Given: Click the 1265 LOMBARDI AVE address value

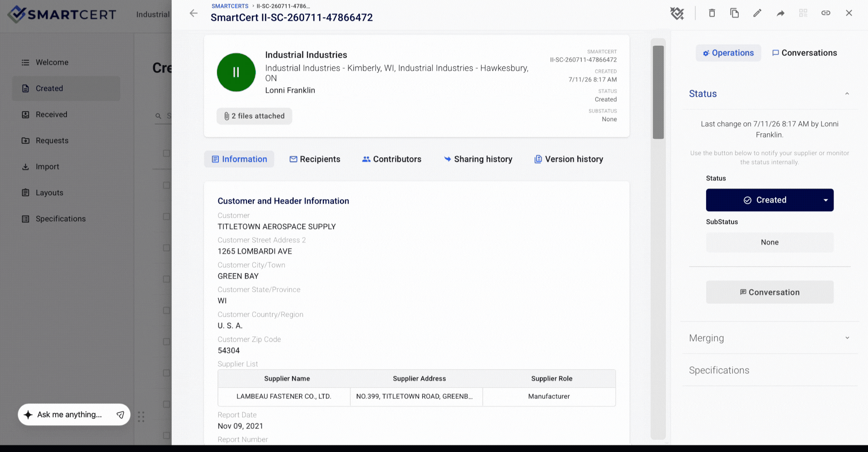Looking at the screenshot, I should coord(255,251).
